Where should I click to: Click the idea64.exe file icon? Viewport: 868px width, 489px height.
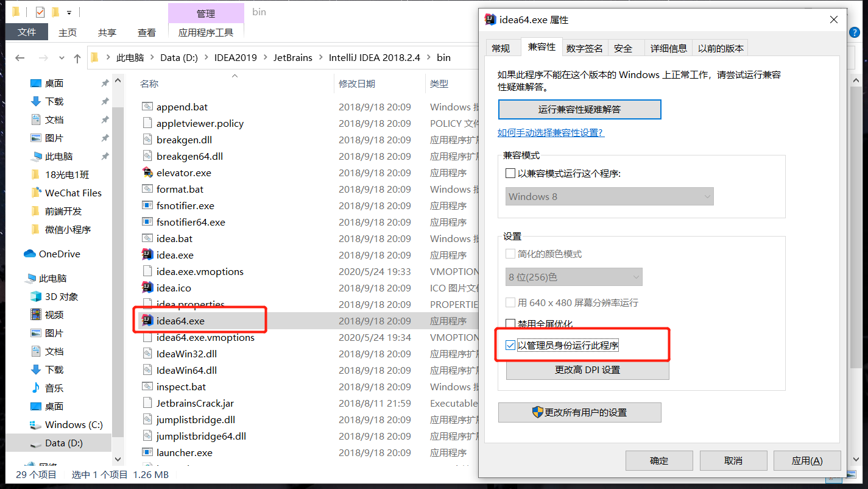(147, 321)
